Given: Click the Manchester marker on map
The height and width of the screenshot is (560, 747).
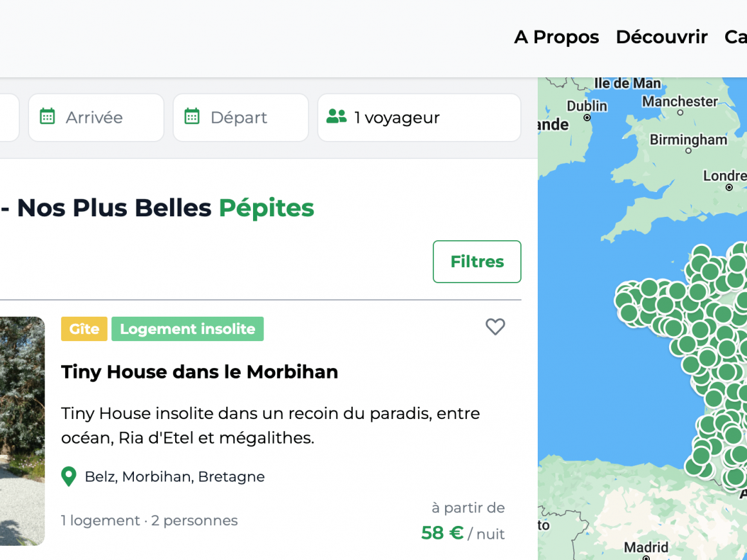Looking at the screenshot, I should tap(680, 113).
